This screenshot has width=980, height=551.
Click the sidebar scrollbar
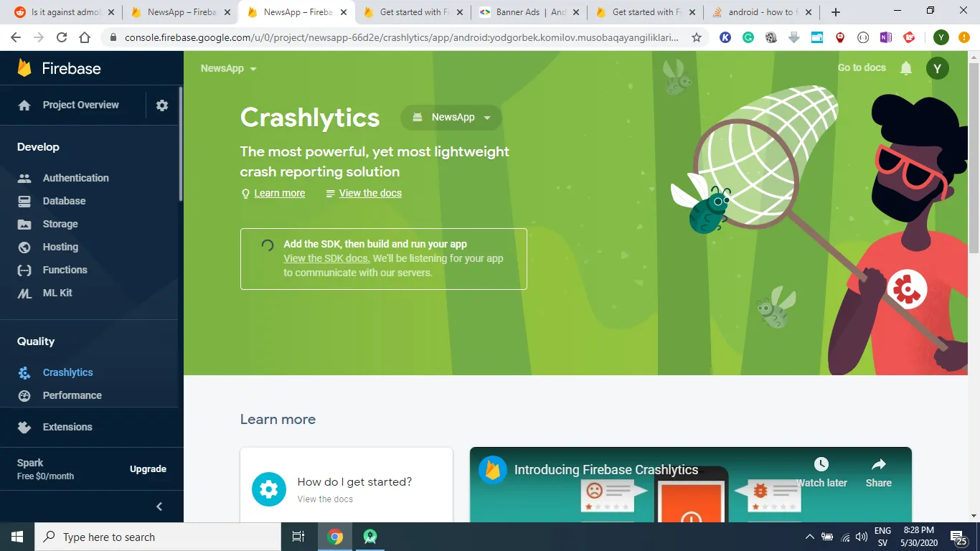click(x=181, y=143)
